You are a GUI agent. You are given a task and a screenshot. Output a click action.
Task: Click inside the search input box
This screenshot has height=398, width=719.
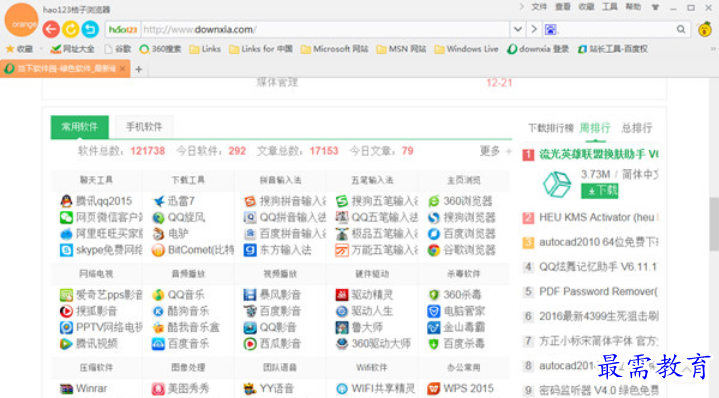coord(616,30)
